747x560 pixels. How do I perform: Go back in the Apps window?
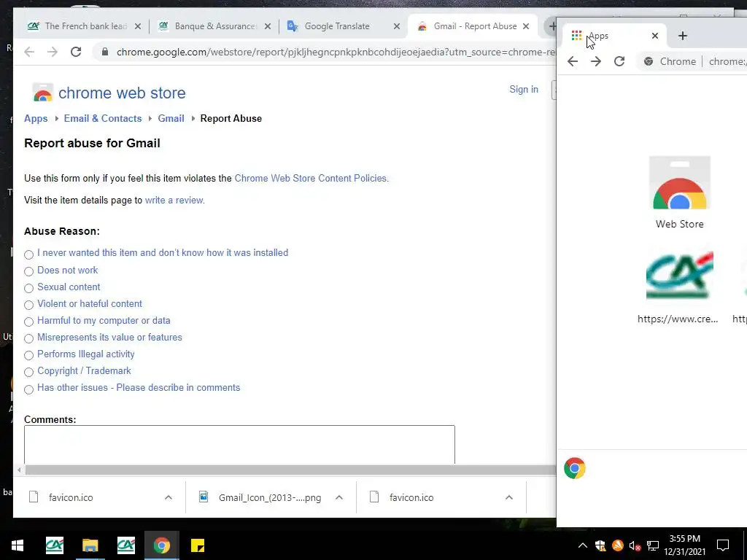tap(573, 61)
